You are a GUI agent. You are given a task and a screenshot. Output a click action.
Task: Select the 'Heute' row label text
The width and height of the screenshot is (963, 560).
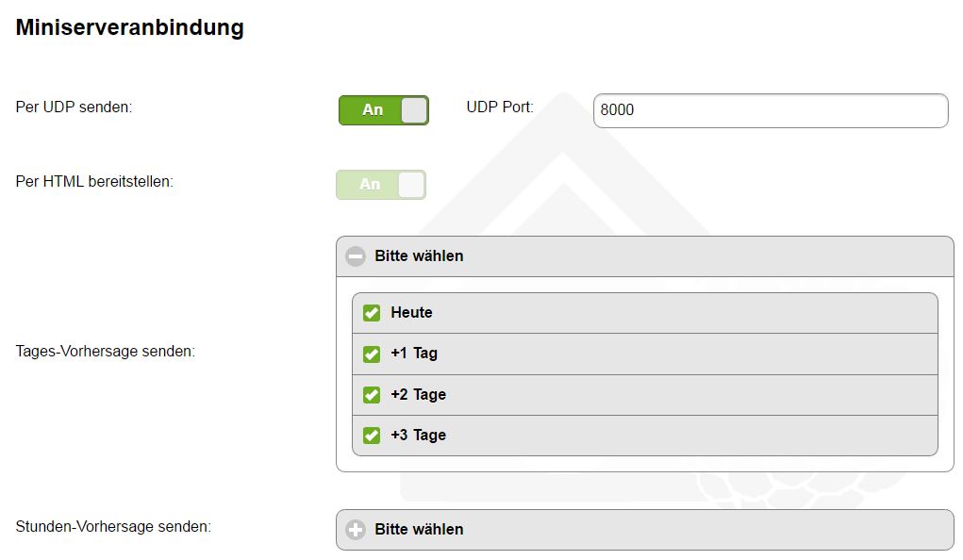(x=411, y=313)
